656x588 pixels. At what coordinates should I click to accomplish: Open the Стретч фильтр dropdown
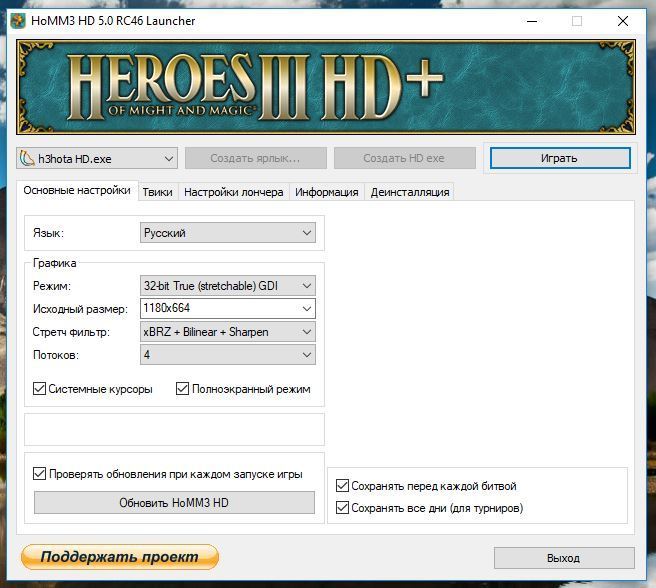tap(228, 332)
